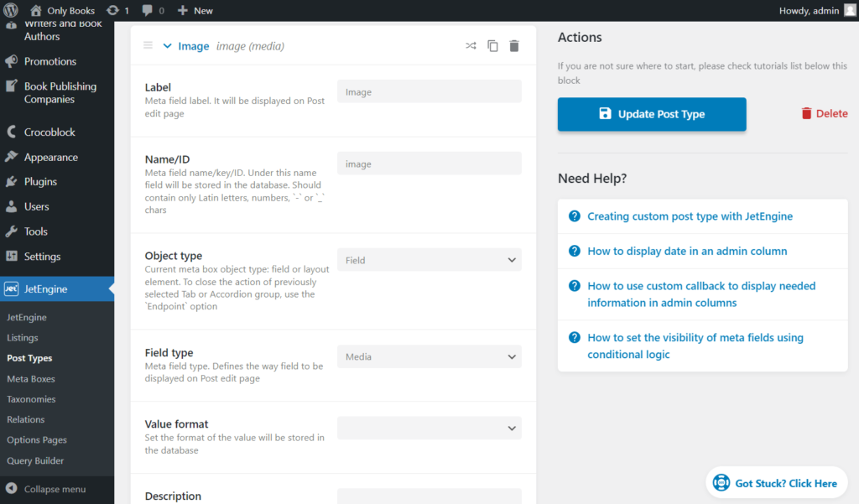Click the Settings sliders icon
The width and height of the screenshot is (859, 504).
click(12, 256)
